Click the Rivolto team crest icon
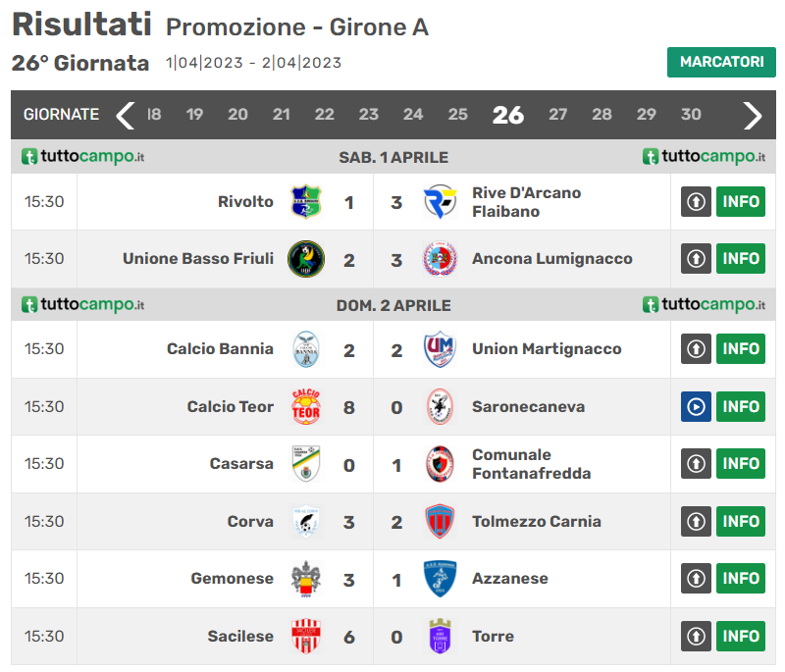785x672 pixels. [305, 202]
